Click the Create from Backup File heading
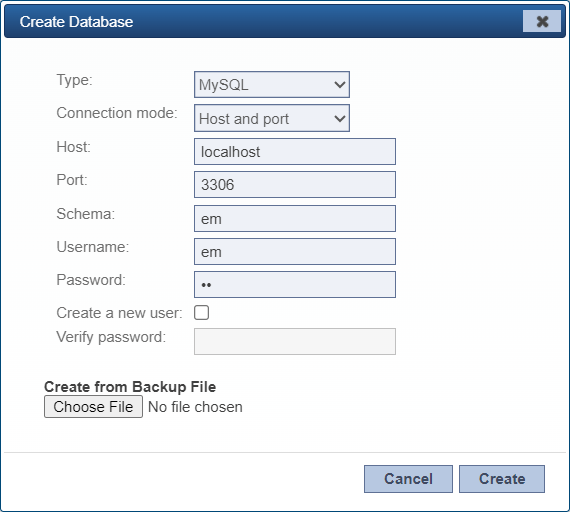This screenshot has width=570, height=512. (x=130, y=387)
